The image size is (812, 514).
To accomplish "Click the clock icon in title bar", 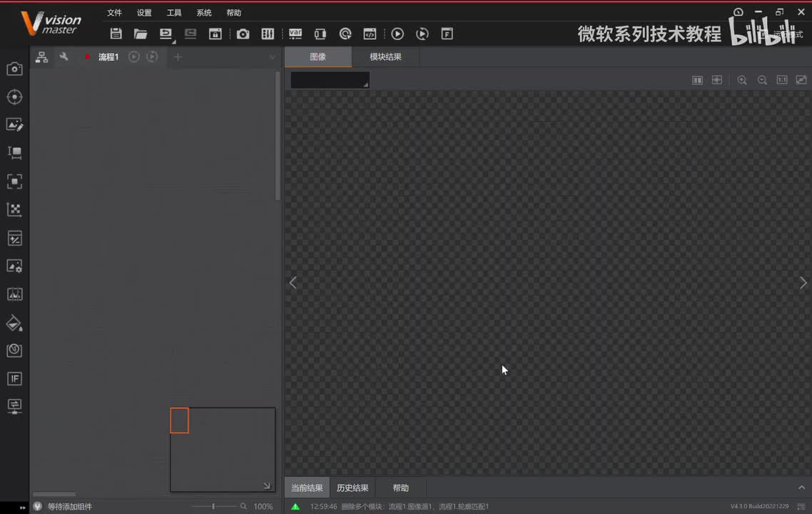I will tap(739, 12).
